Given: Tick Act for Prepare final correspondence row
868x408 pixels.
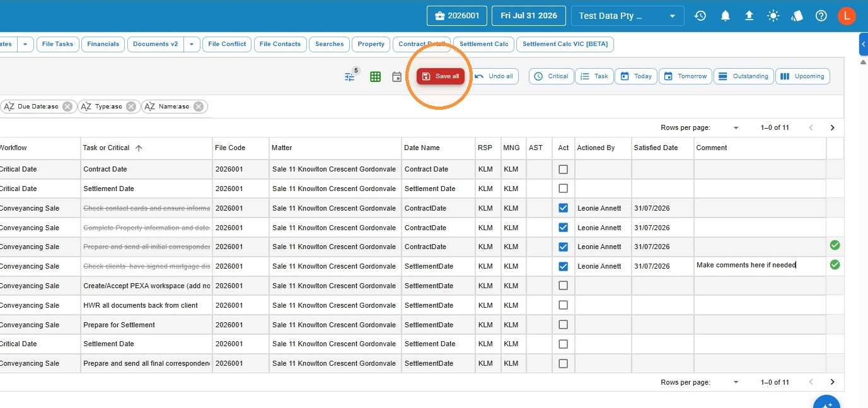Looking at the screenshot, I should point(564,363).
